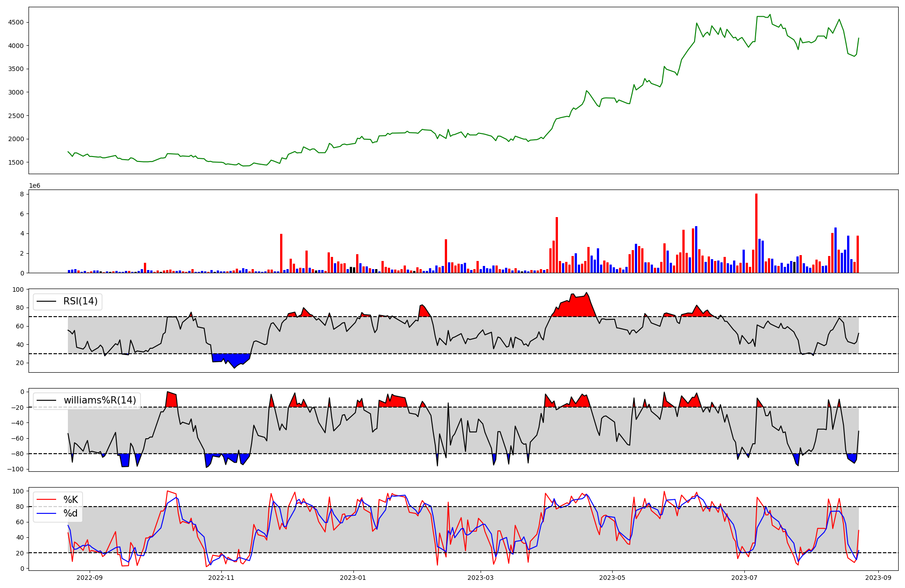Click the blue %d legend line swatch
The height and width of the screenshot is (588, 905).
point(47,513)
